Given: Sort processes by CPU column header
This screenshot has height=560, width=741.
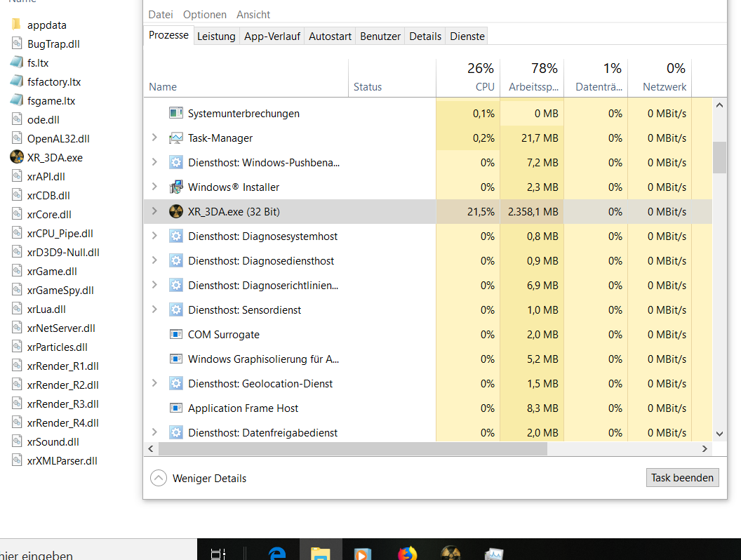Looking at the screenshot, I should [468, 78].
